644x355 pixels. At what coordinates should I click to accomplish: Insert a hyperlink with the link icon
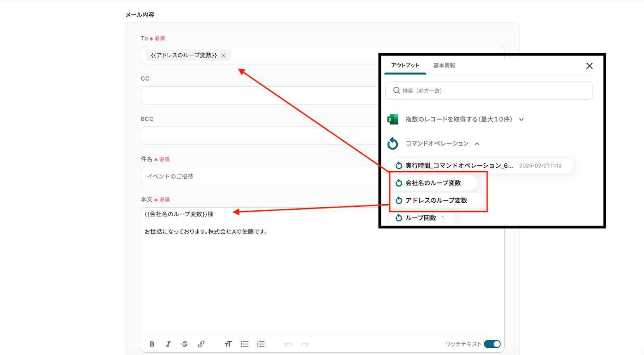click(x=201, y=344)
